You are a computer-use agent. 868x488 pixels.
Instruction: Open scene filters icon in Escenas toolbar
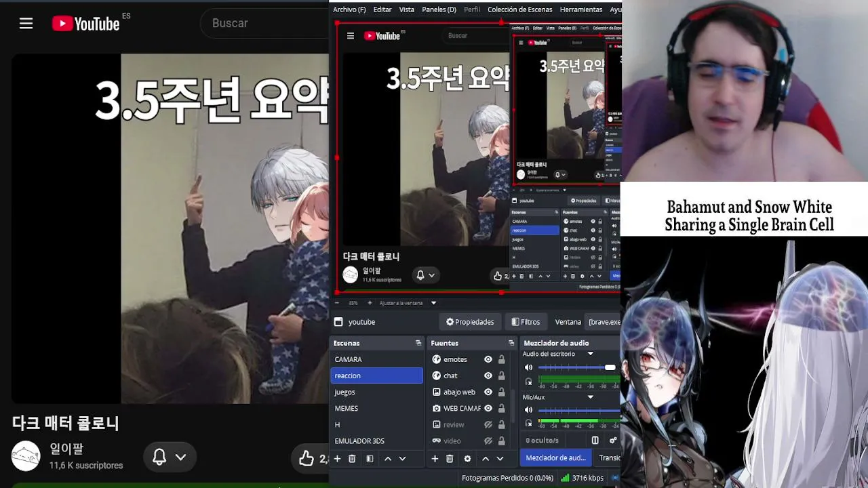pos(370,459)
